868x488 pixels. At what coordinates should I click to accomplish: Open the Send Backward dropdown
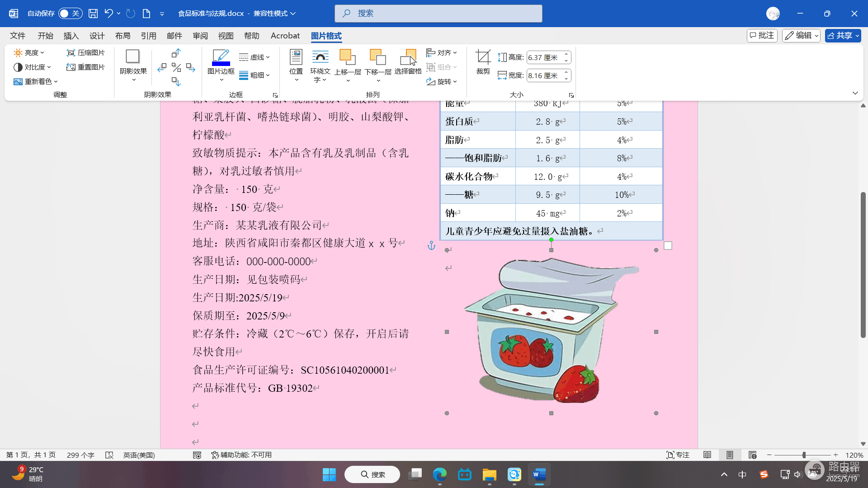pyautogui.click(x=378, y=66)
